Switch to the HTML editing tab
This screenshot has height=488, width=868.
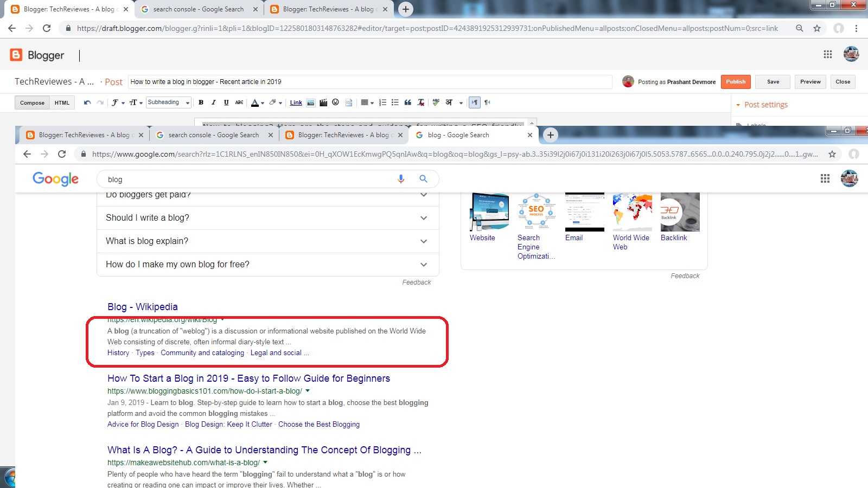pos(62,102)
